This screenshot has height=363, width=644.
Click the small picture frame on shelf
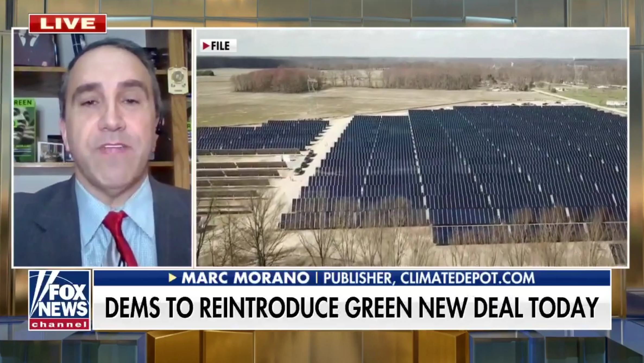pos(51,152)
